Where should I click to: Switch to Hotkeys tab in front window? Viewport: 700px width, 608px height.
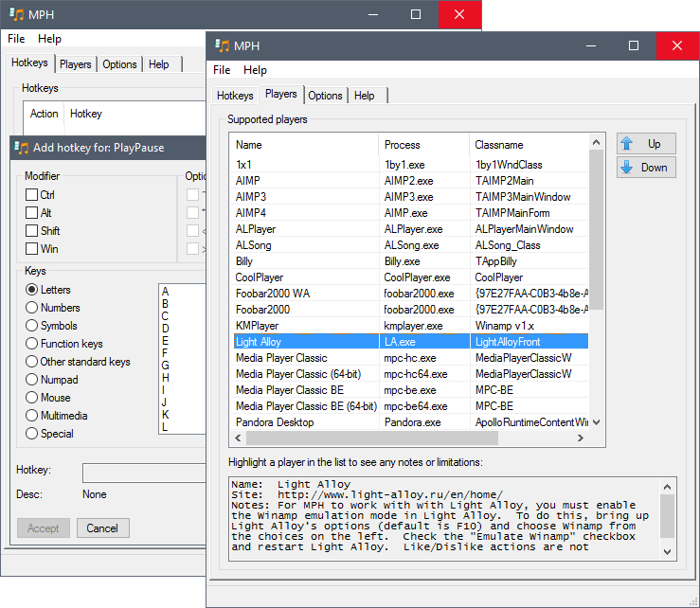(x=235, y=96)
